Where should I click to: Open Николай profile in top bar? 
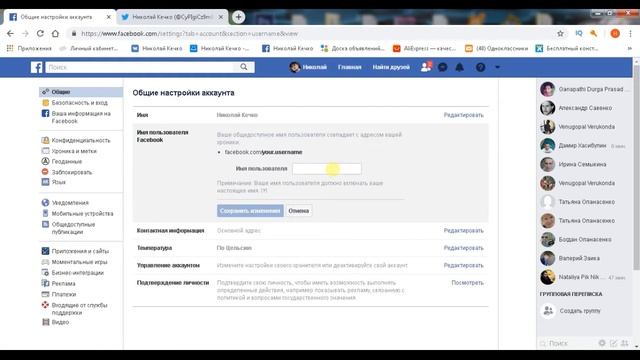click(309, 67)
